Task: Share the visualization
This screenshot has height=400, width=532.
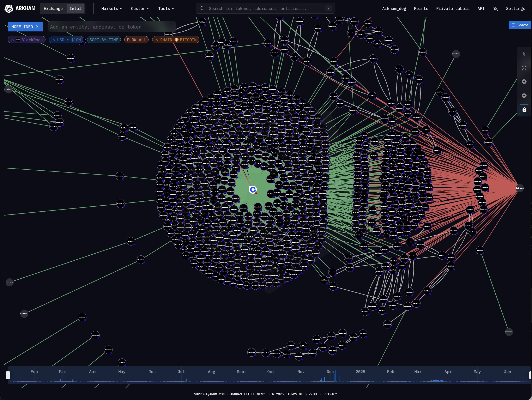Action: click(x=520, y=25)
